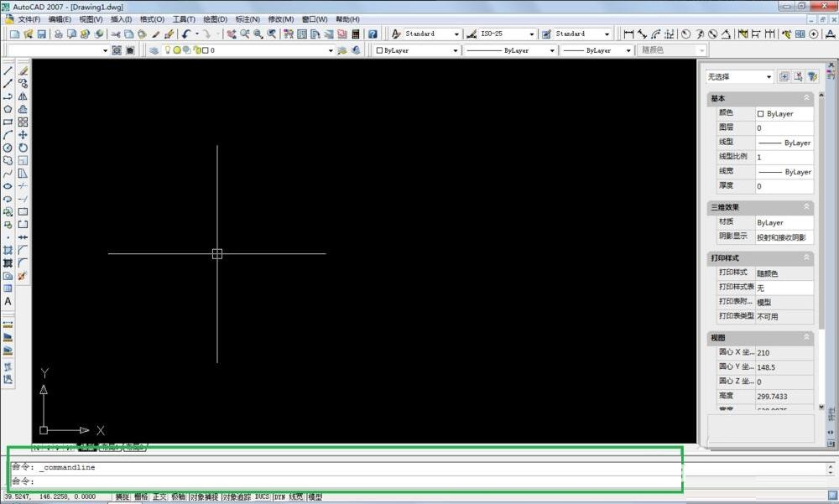Click the Quick Select icon in Properties
The height and width of the screenshot is (504, 839).
click(x=812, y=76)
